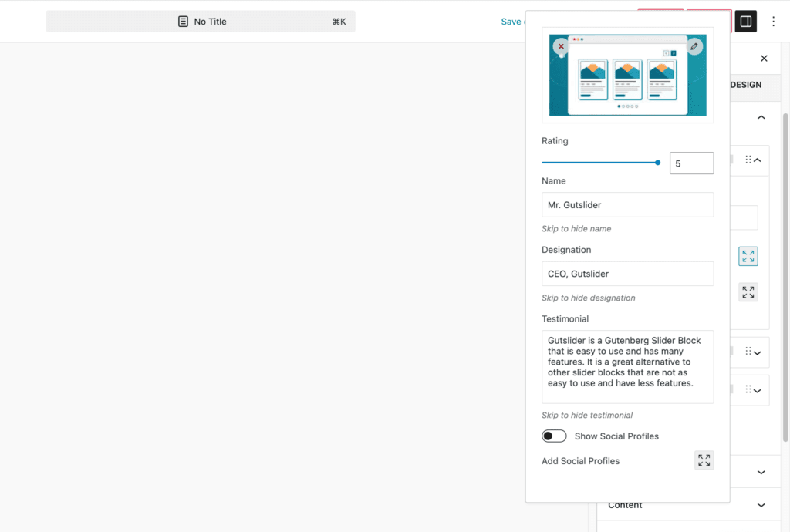Switch to the DESIGN tab
Screen dimensions: 790x532
pyautogui.click(x=746, y=85)
